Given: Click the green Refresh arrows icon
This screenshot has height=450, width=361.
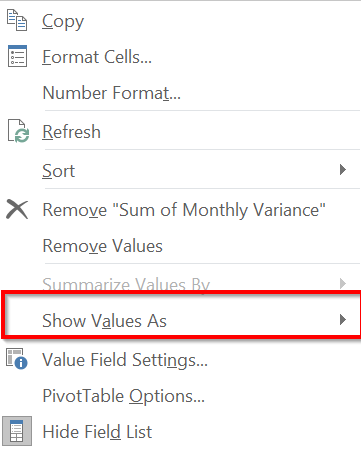Looking at the screenshot, I should tap(18, 131).
